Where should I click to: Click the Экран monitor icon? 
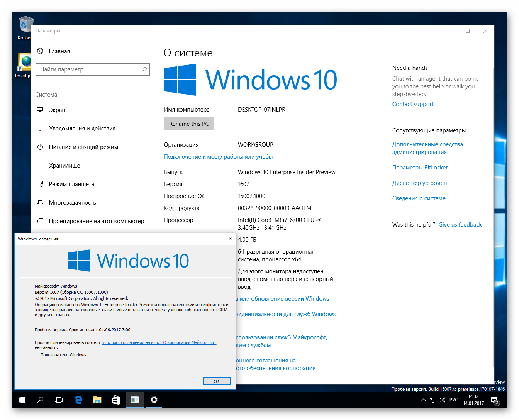coord(40,110)
